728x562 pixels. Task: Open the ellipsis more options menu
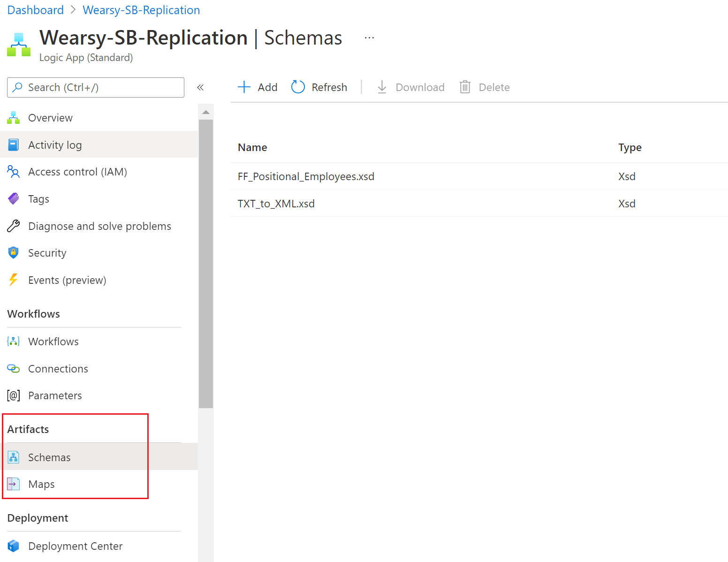(370, 38)
